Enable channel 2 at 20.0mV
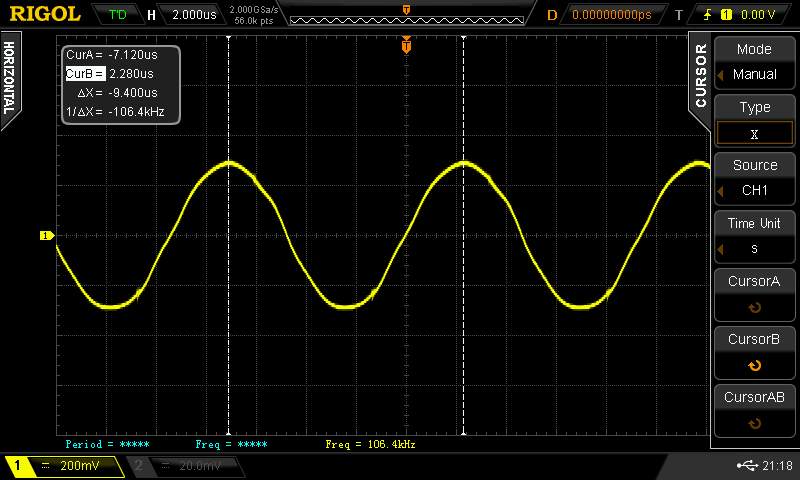 point(190,466)
